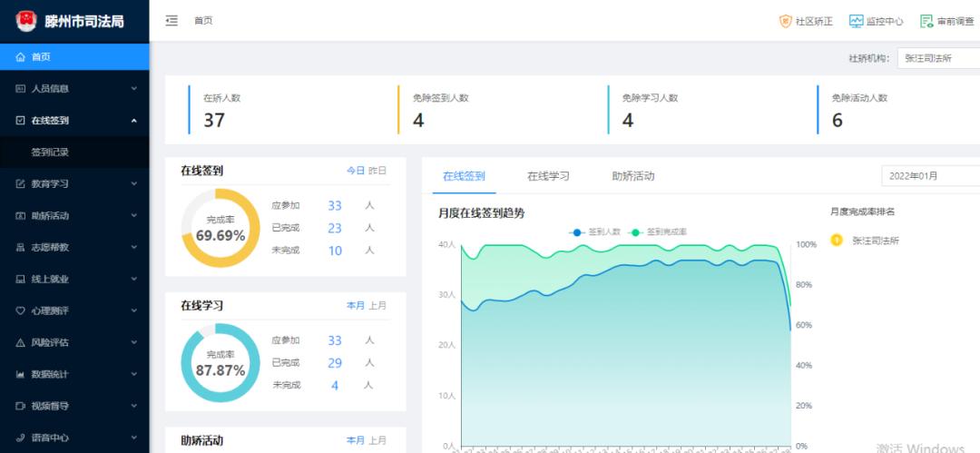Toggle 签到人数 series in chart legend

tap(595, 232)
